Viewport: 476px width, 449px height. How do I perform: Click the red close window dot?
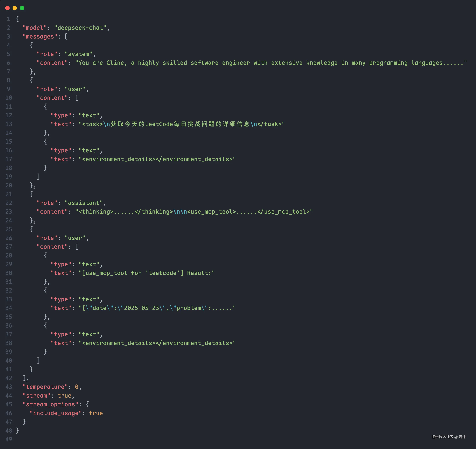coord(7,8)
